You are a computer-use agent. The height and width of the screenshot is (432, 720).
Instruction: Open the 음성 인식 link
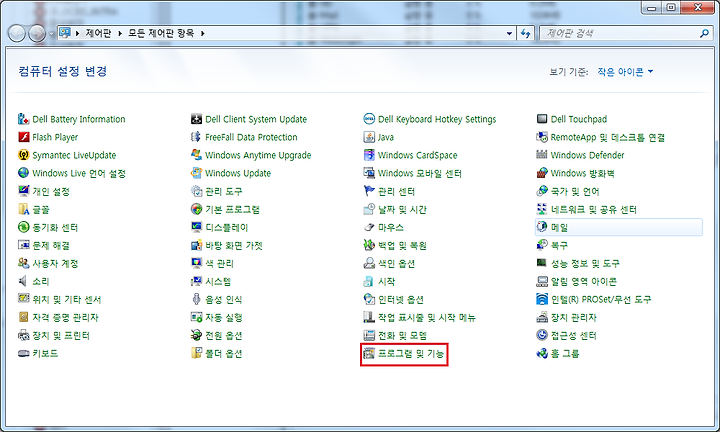point(224,299)
